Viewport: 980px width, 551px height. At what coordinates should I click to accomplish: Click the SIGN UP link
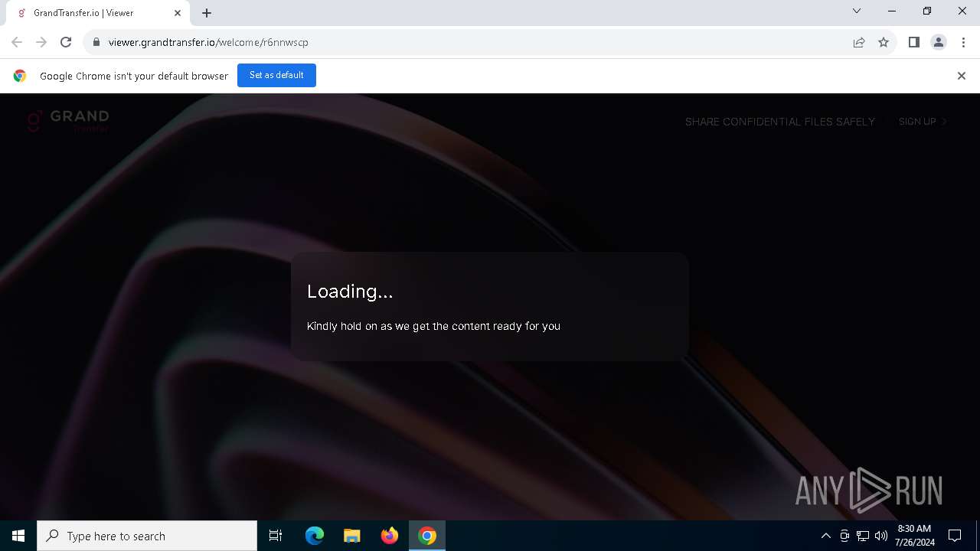point(923,122)
